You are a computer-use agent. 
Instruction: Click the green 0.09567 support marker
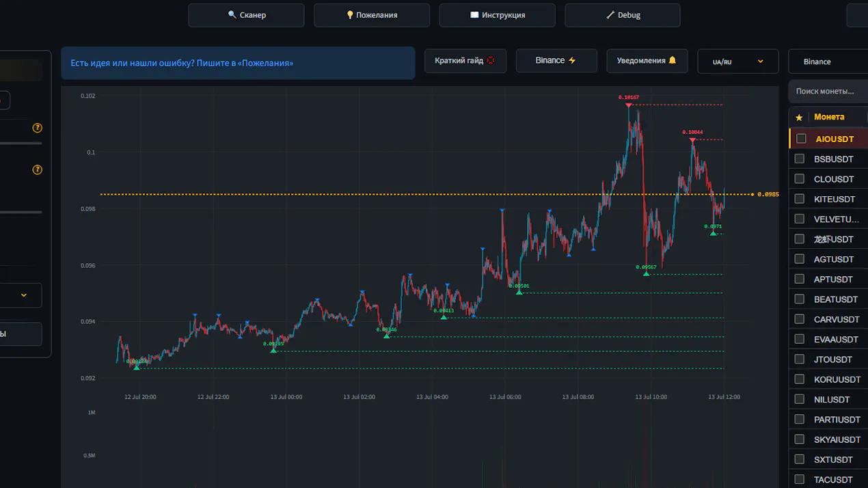tap(646, 273)
